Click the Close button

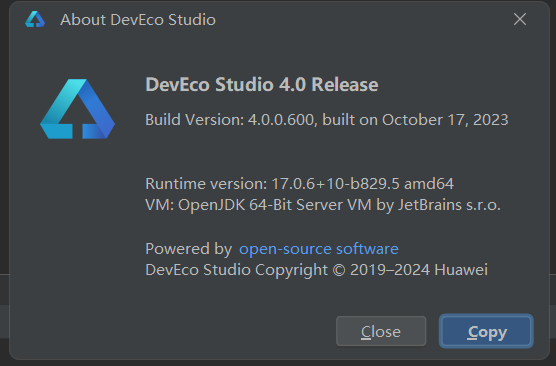tap(381, 331)
